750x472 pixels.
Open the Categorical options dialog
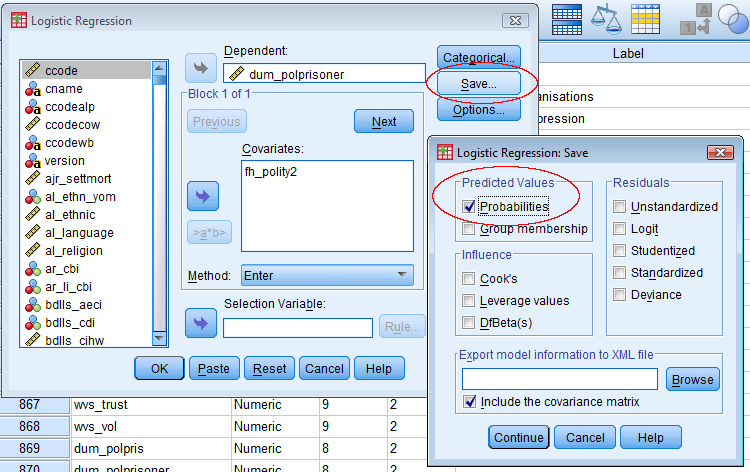pos(478,58)
